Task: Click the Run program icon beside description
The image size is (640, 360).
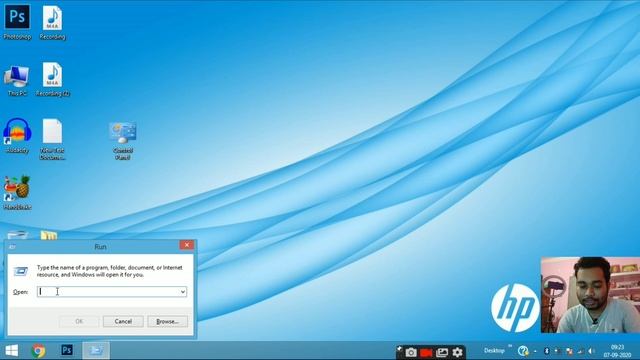Action: (x=20, y=271)
